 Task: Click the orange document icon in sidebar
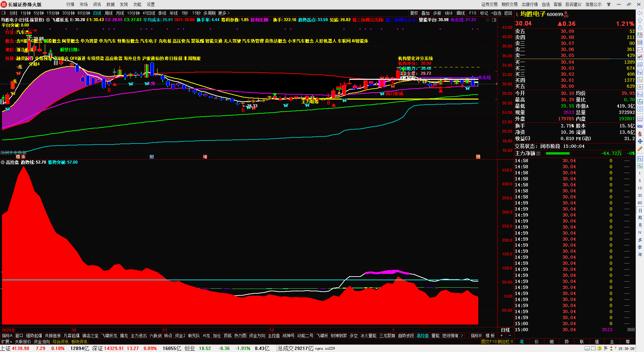click(x=640, y=87)
